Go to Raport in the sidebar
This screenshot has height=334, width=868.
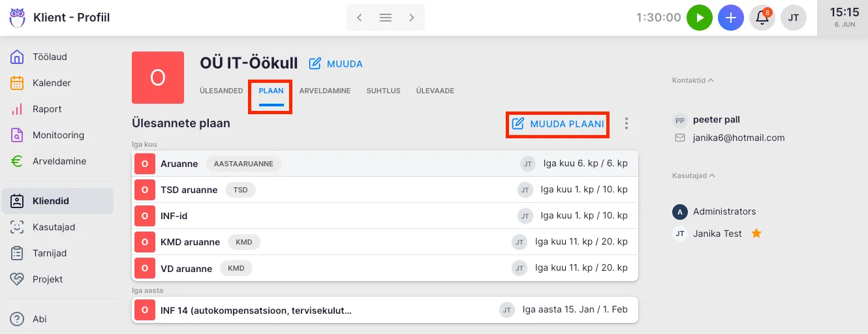tap(47, 109)
